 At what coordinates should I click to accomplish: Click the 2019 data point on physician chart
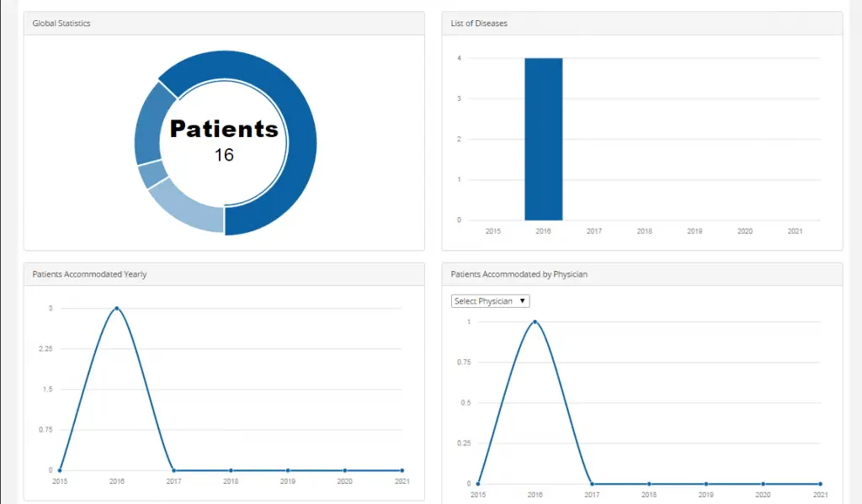pos(705,483)
